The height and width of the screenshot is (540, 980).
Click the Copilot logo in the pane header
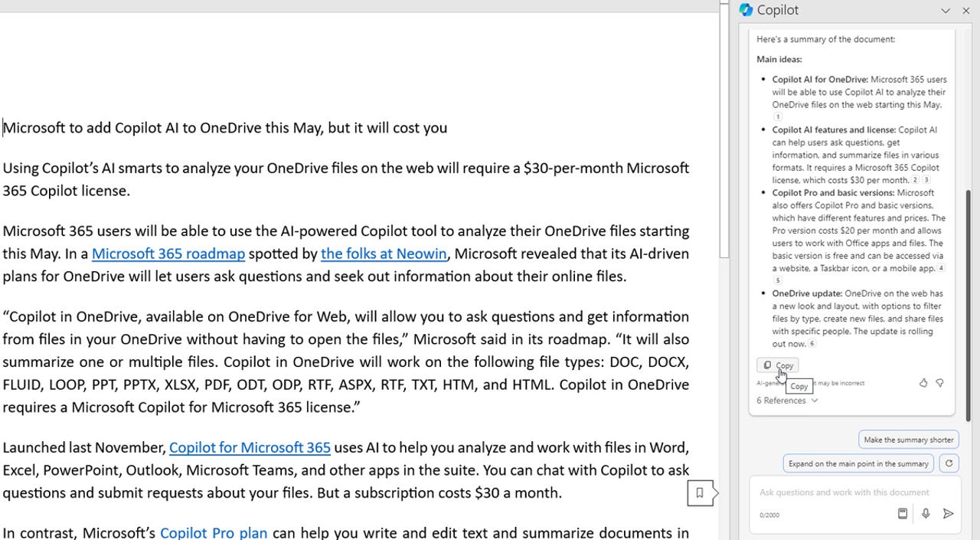[746, 10]
